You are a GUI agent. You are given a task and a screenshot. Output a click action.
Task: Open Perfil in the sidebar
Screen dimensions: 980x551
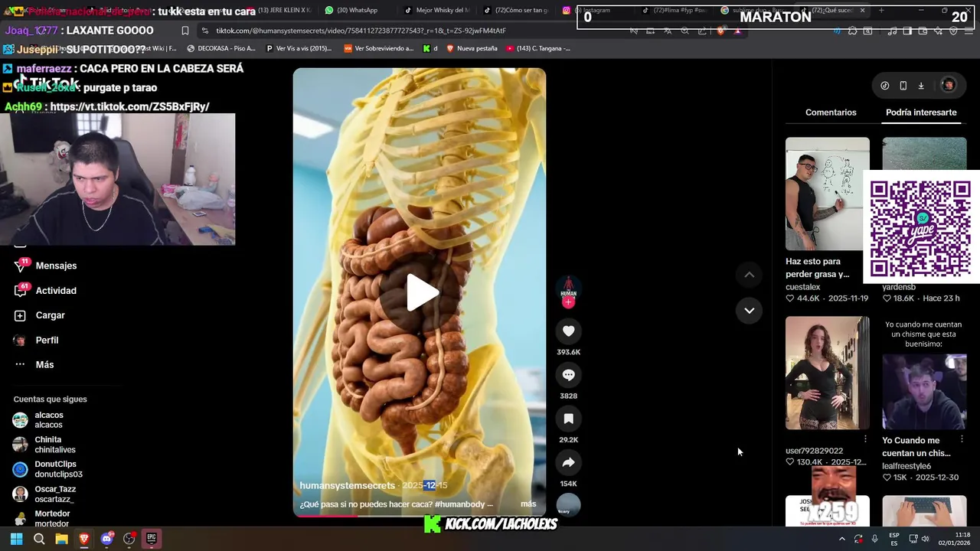pyautogui.click(x=37, y=340)
